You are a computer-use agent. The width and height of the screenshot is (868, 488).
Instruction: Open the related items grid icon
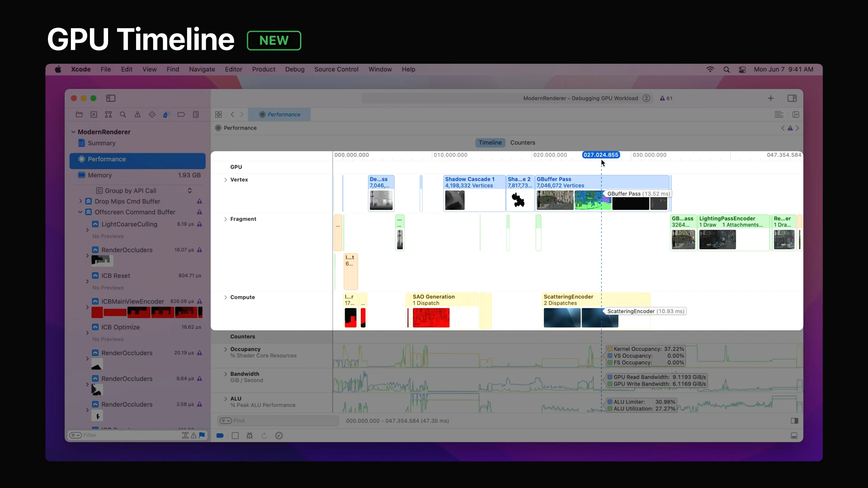click(218, 115)
